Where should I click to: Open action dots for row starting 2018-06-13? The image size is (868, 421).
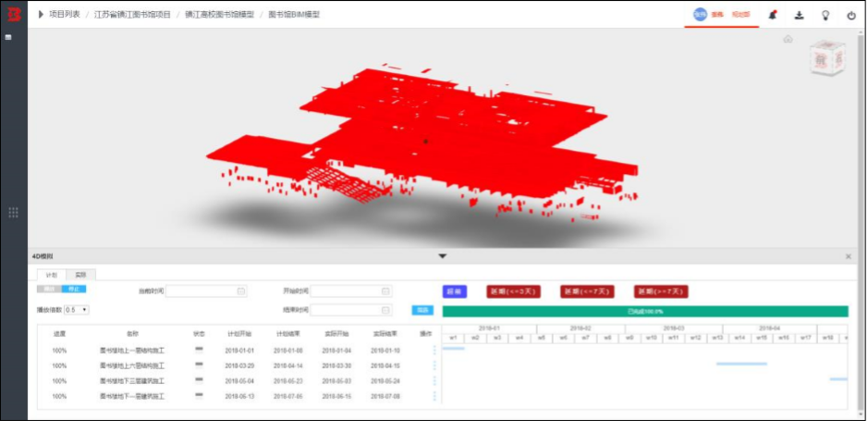click(434, 397)
